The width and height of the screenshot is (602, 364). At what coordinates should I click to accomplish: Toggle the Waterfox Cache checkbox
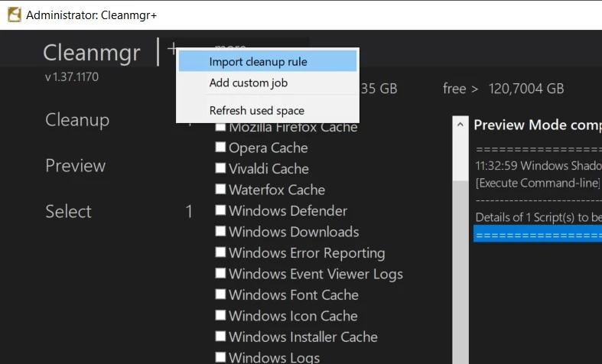tap(220, 190)
